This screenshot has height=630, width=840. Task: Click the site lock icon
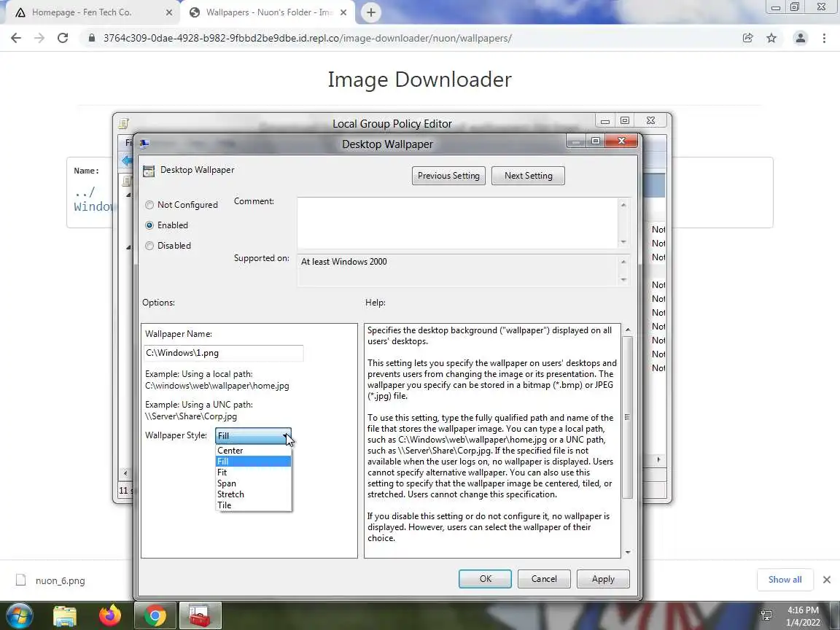[92, 38]
